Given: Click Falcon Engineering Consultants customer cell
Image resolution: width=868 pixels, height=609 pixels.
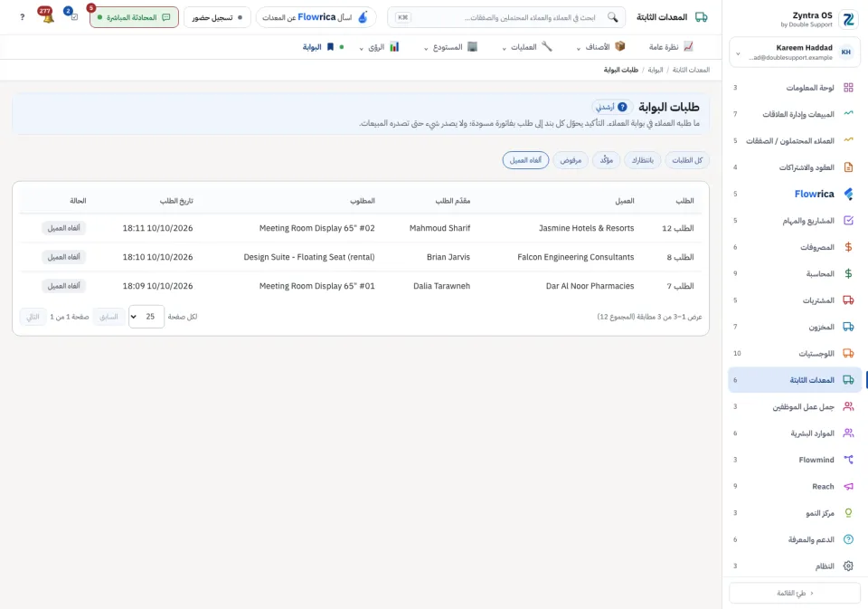Looking at the screenshot, I should coord(576,257).
